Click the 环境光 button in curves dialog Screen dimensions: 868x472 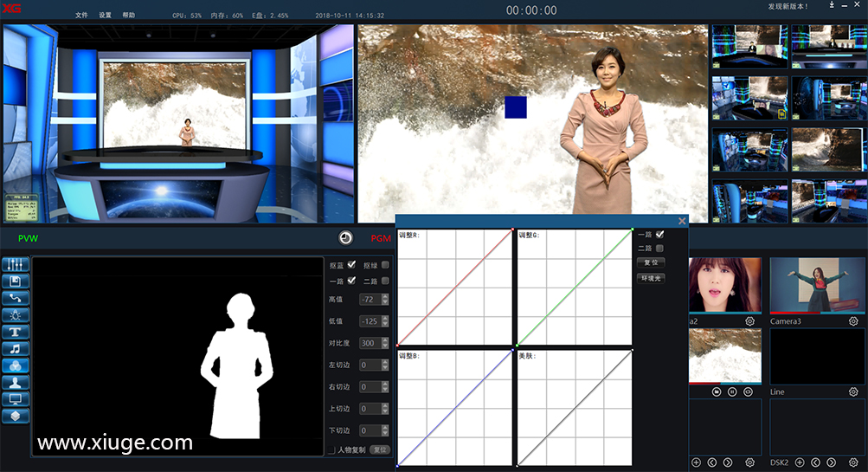(651, 278)
